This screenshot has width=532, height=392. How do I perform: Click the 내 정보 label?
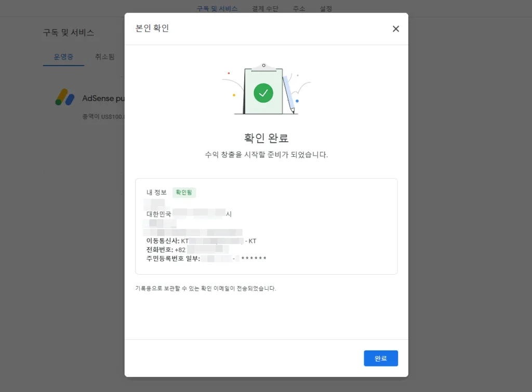(156, 193)
